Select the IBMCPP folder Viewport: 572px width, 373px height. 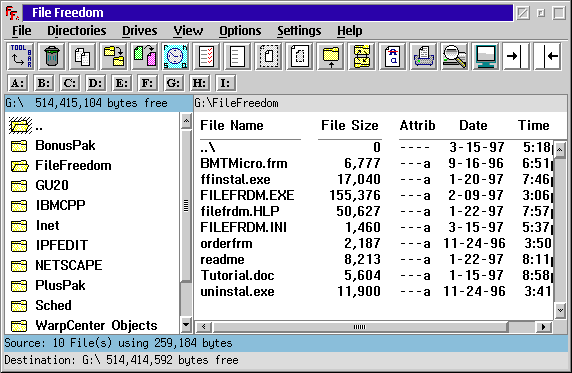[48, 205]
